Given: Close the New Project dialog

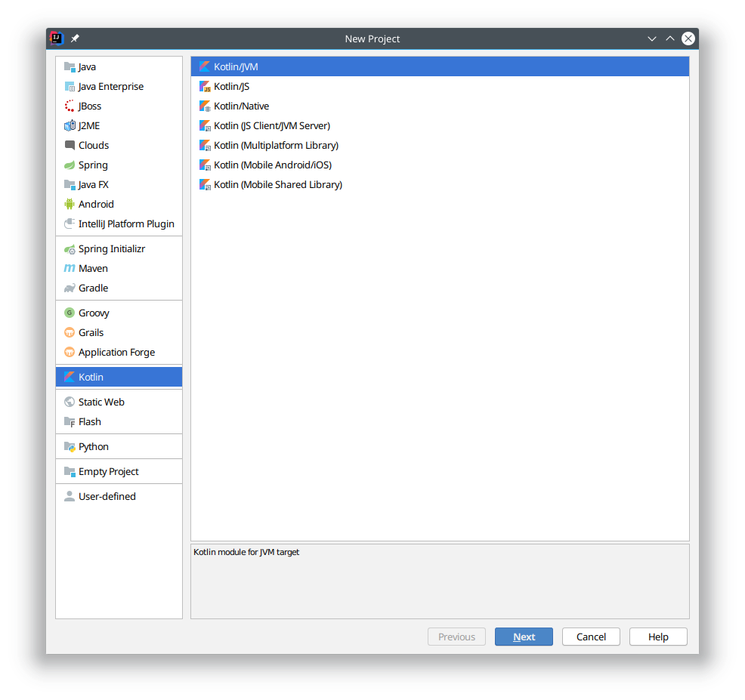Looking at the screenshot, I should tap(688, 39).
